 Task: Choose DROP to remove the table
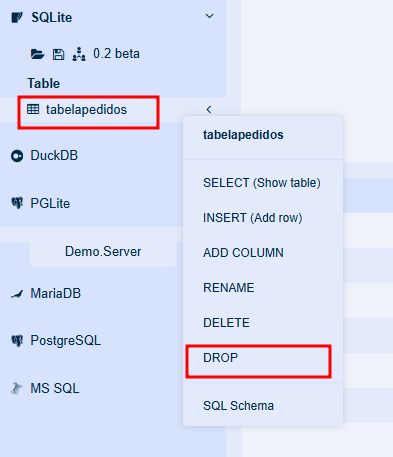pyautogui.click(x=220, y=358)
